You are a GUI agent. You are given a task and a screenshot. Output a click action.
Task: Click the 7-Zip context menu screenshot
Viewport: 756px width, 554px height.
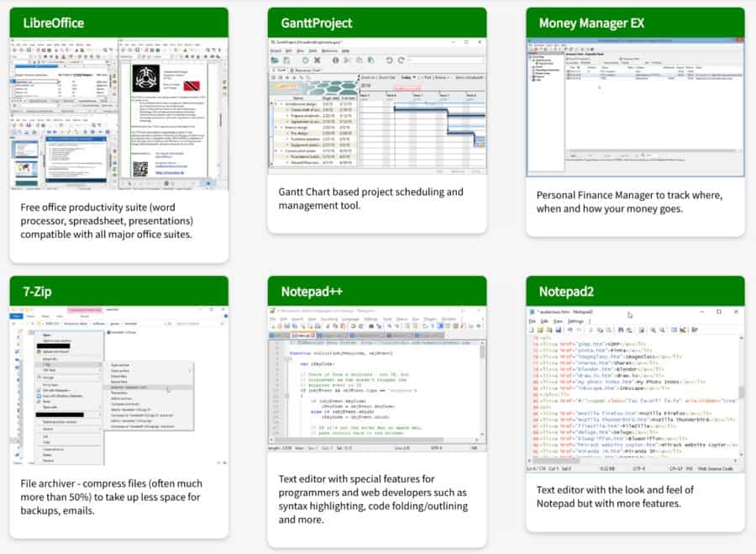point(118,383)
